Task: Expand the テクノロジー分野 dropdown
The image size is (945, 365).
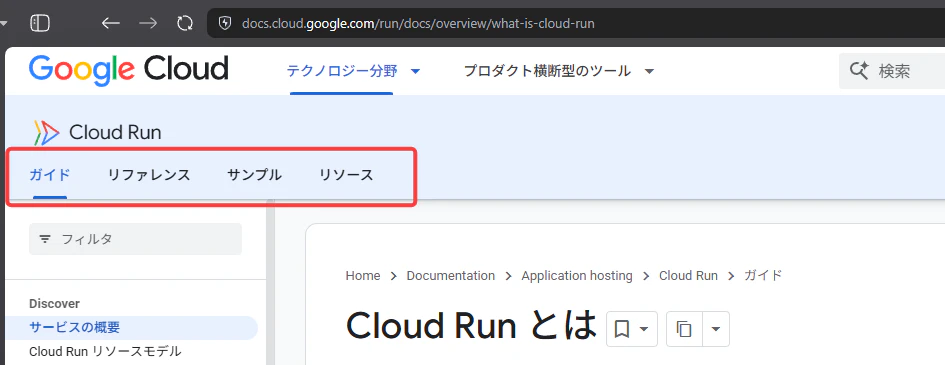Action: pos(415,72)
